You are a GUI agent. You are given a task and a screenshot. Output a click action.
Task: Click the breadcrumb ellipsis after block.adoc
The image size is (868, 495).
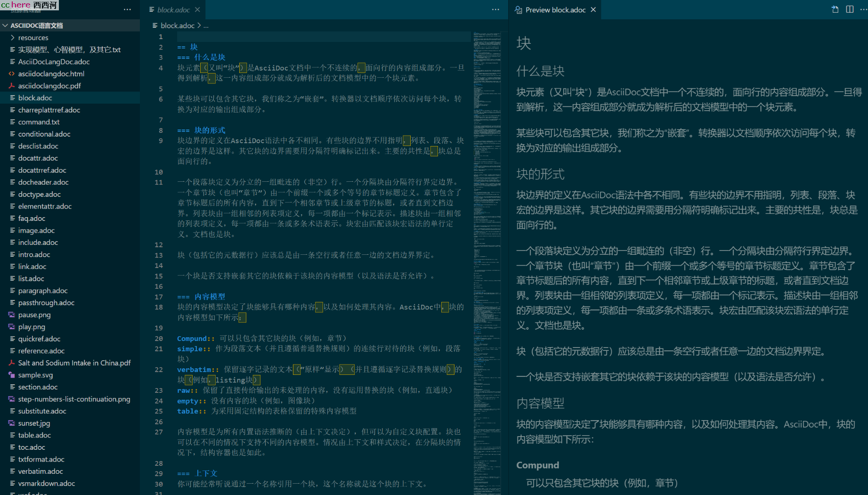(206, 25)
